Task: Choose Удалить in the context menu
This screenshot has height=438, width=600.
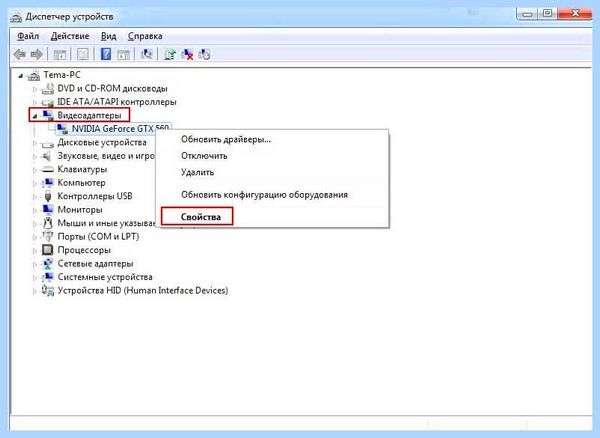Action: click(197, 172)
